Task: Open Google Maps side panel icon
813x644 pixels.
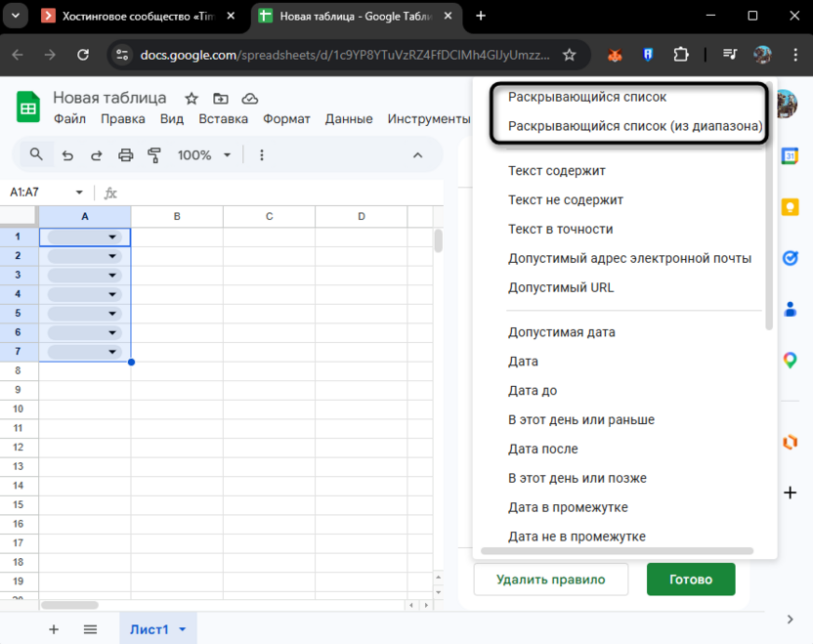Action: click(x=790, y=361)
